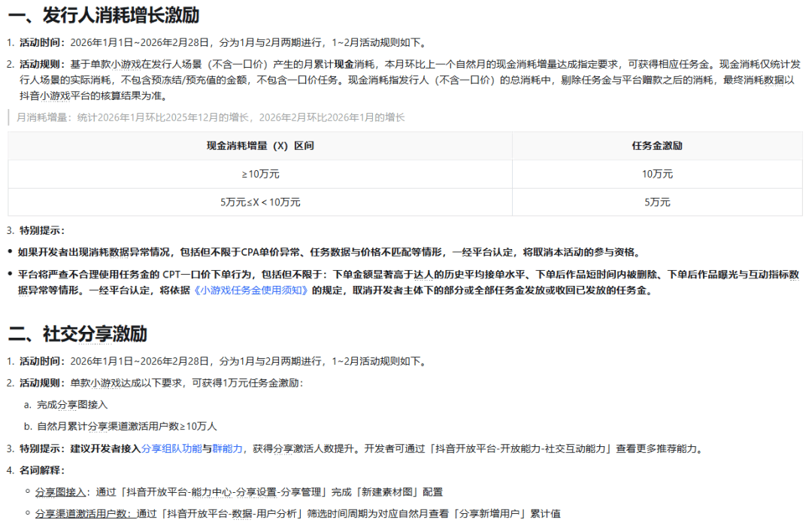Open the 《小游戏任务金使用须知》 link
Image resolution: width=812 pixels, height=529 pixels.
click(251, 290)
